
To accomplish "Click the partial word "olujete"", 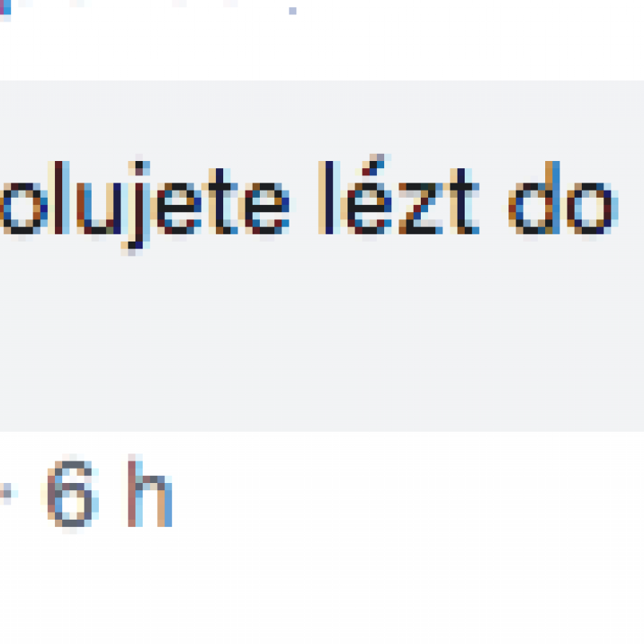I will (144, 204).
